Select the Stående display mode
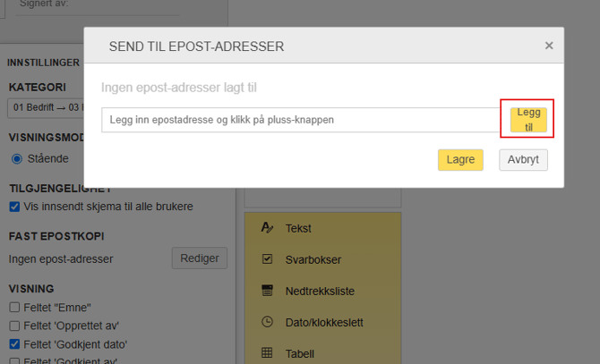 16,159
